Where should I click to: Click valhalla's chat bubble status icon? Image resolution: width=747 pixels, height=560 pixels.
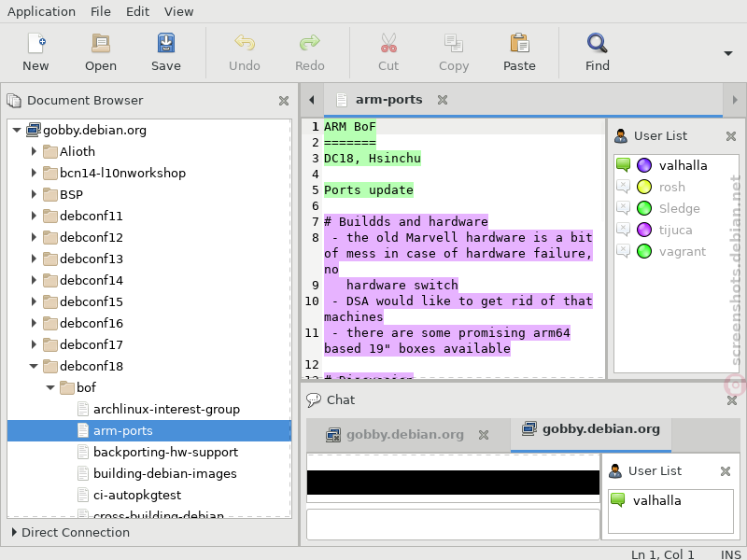[x=623, y=165]
